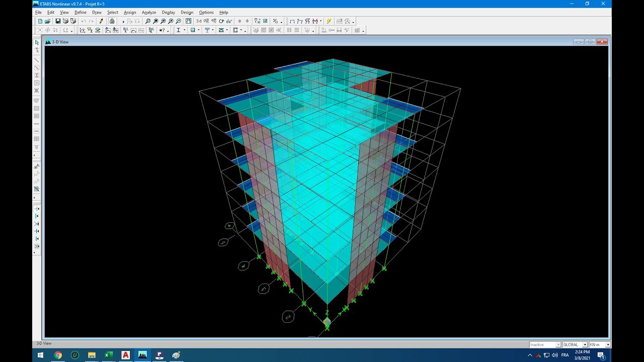Click the volume speaker tray icon
This screenshot has width=644, height=362.
point(554,355)
